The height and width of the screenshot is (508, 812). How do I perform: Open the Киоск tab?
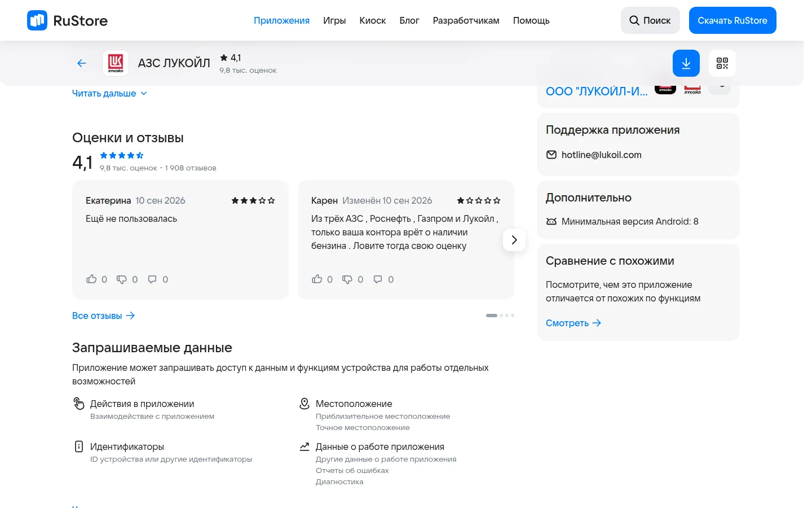[x=373, y=20]
